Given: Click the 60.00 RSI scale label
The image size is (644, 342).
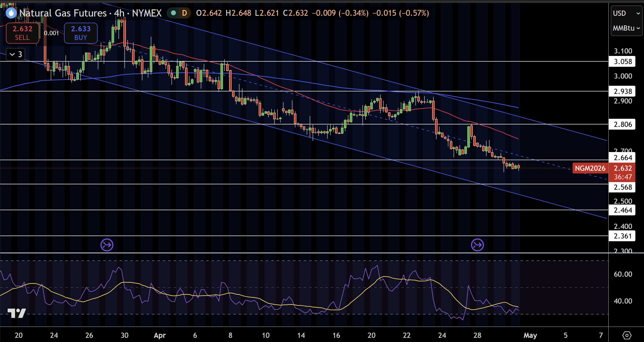Looking at the screenshot, I should [623, 274].
